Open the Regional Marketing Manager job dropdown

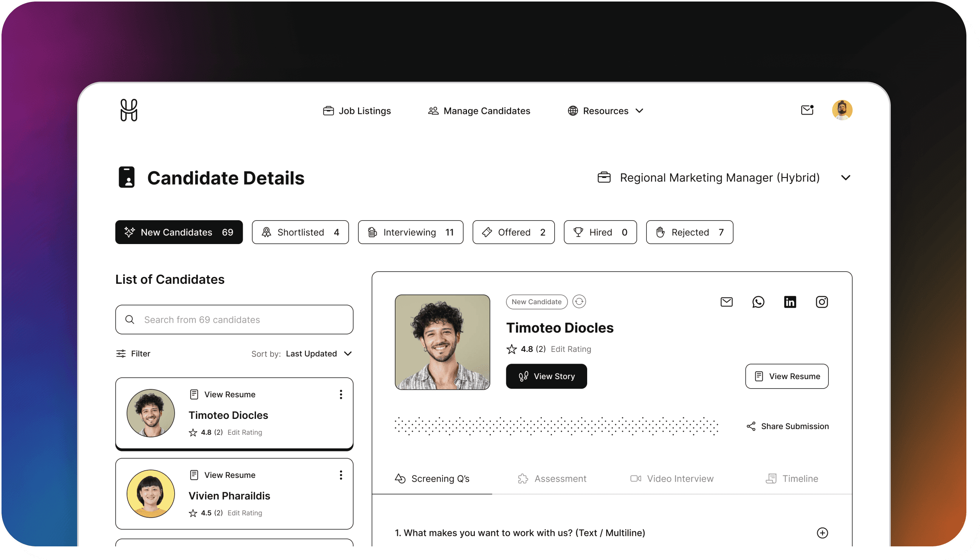click(845, 178)
